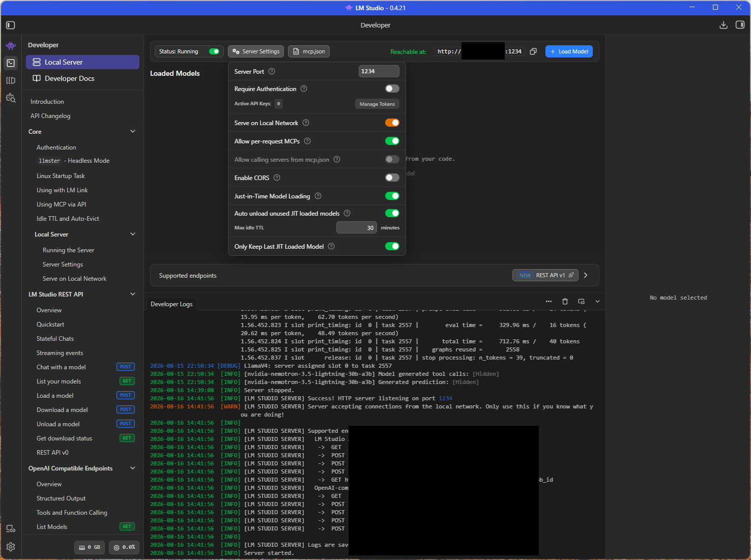
Task: Enable CORS toggle switch
Action: point(392,178)
